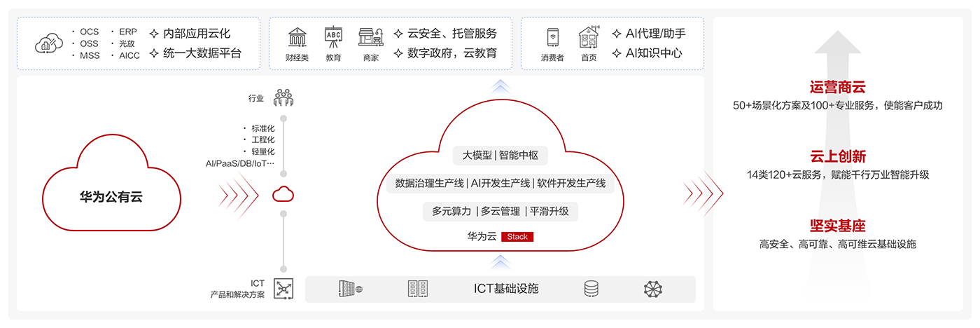
Task: Click the 首页 smart home icon
Action: point(588,37)
